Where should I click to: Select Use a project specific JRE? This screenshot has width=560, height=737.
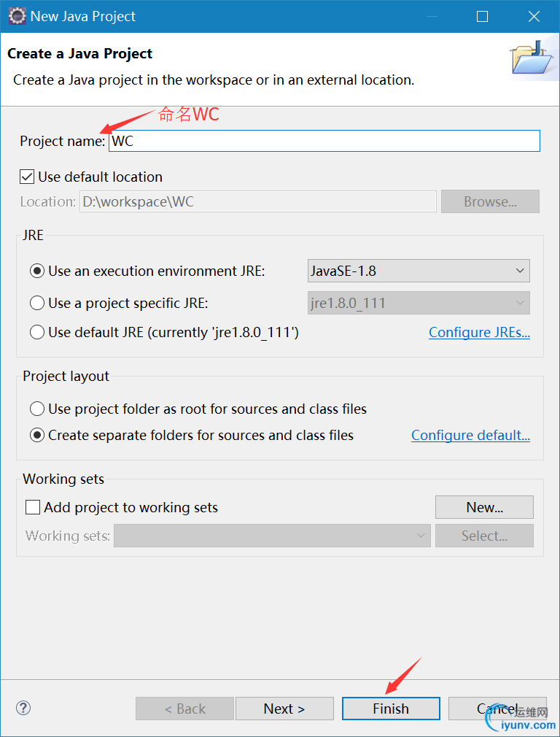tap(37, 303)
